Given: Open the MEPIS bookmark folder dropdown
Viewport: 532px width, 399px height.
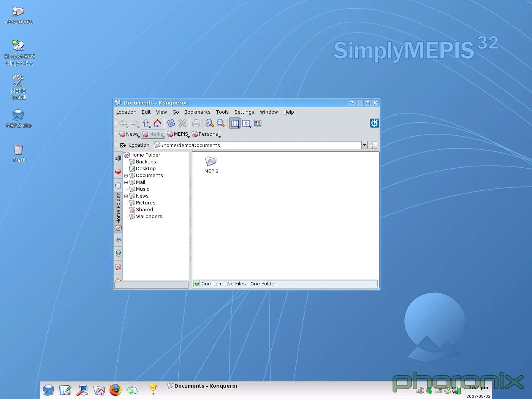Looking at the screenshot, I should tap(178, 134).
